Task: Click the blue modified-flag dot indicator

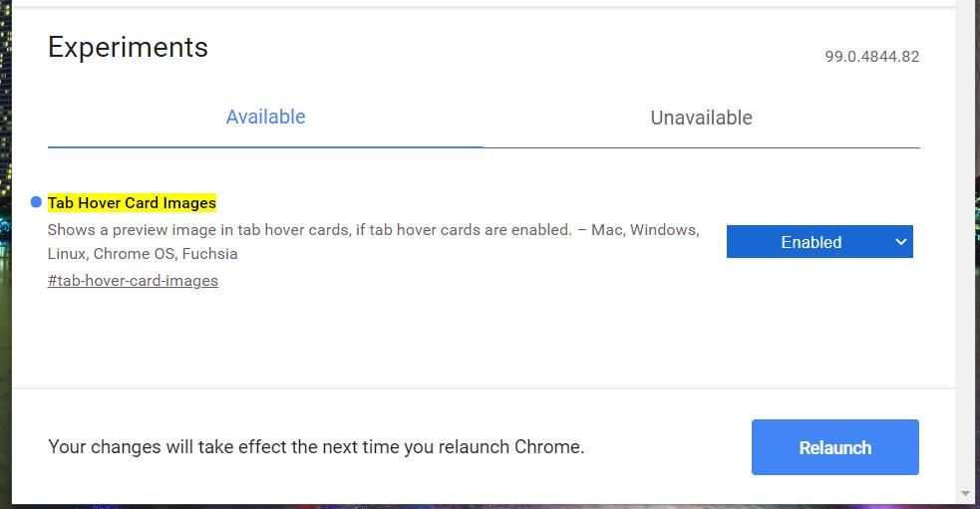Action: [x=37, y=202]
